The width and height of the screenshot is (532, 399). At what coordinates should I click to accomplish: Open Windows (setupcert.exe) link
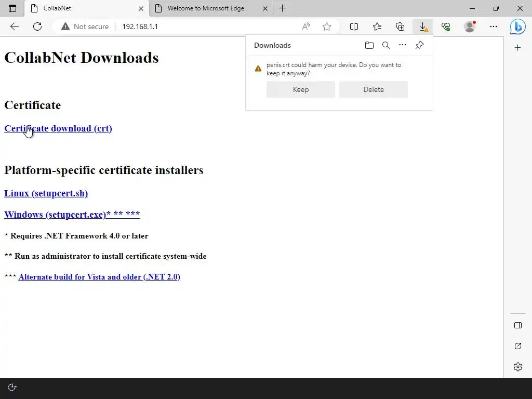pos(72,215)
